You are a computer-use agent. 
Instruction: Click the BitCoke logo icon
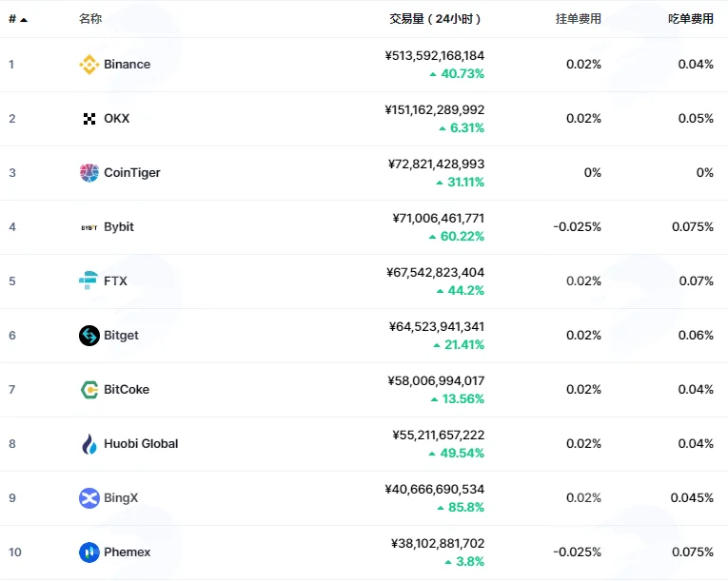point(89,390)
